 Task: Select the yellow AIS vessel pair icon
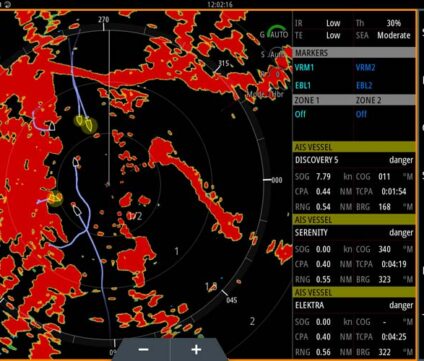85,124
